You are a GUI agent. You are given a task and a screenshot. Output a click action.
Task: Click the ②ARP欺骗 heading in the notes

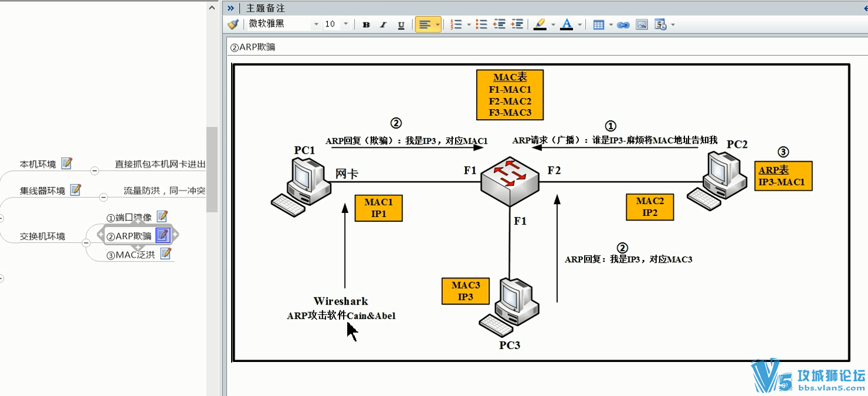pyautogui.click(x=253, y=48)
